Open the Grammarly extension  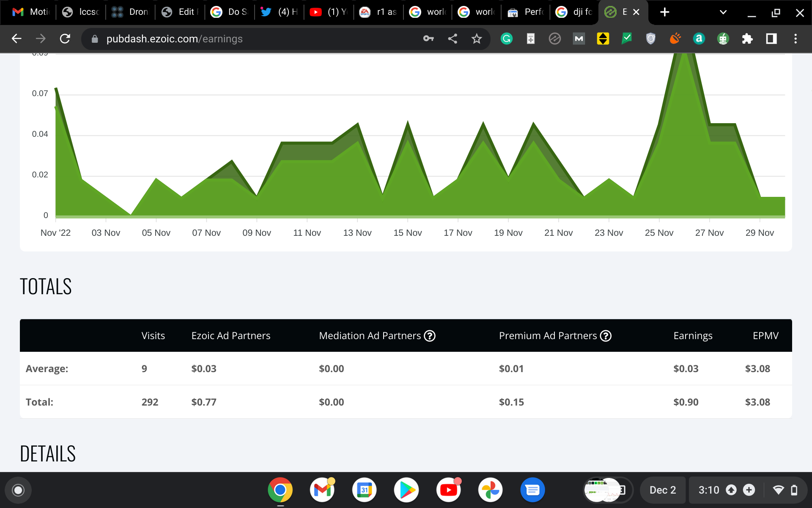pos(507,39)
